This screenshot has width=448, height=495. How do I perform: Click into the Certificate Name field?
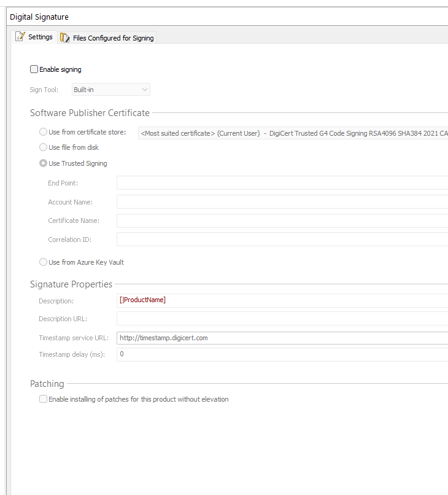coord(282,220)
